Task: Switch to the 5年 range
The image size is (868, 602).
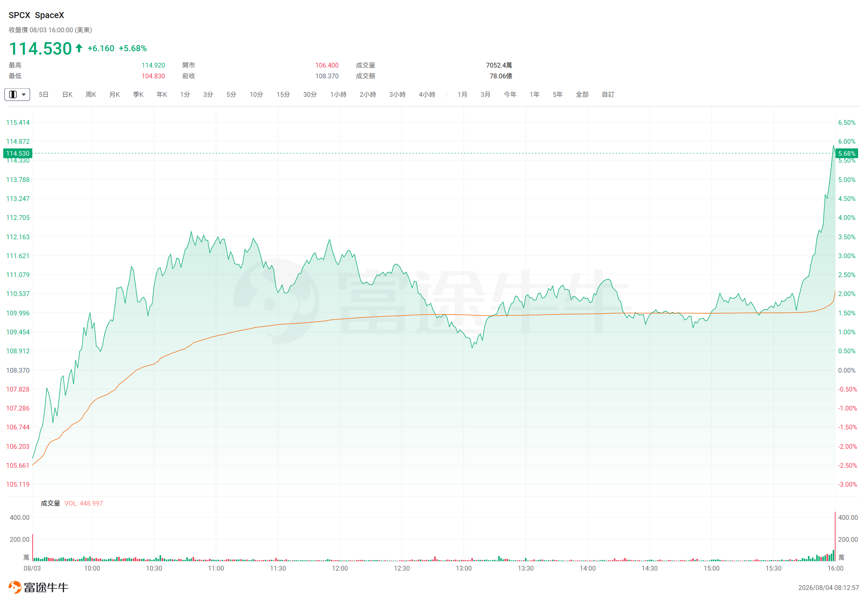Action: (558, 95)
